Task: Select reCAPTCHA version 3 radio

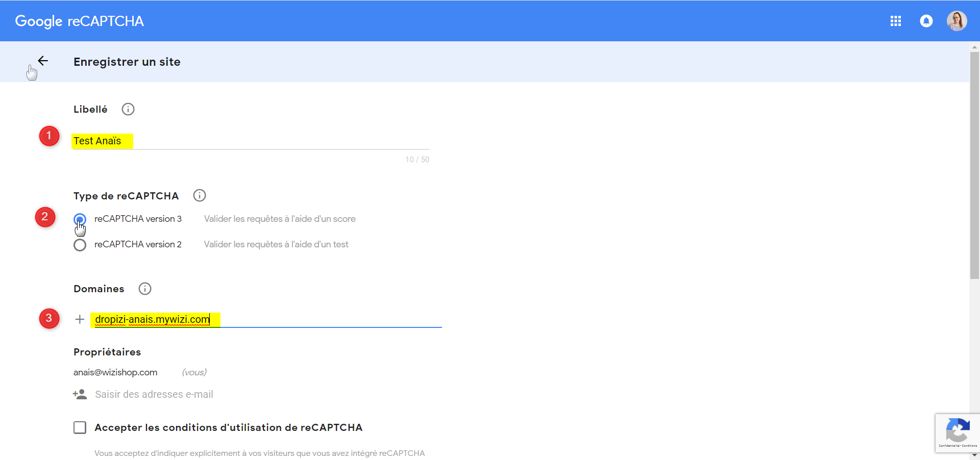Action: tap(80, 220)
